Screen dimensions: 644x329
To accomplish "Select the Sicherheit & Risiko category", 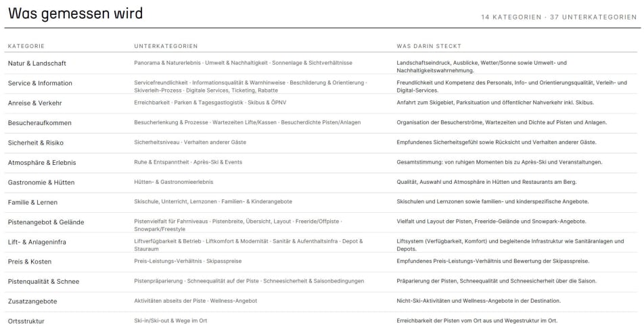I will point(36,143).
